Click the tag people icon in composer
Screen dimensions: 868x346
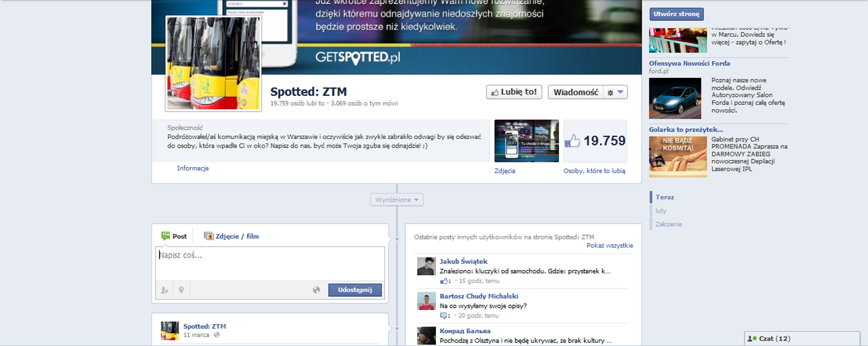point(164,290)
